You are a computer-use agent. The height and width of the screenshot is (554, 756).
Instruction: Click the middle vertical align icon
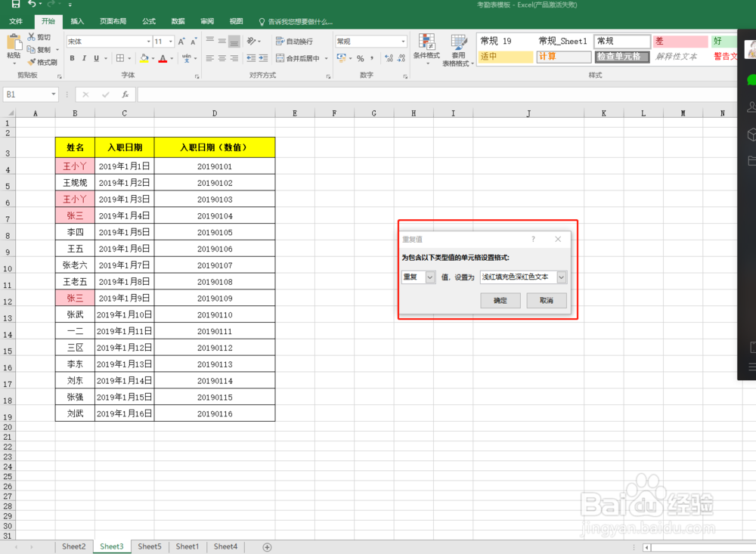pos(222,41)
